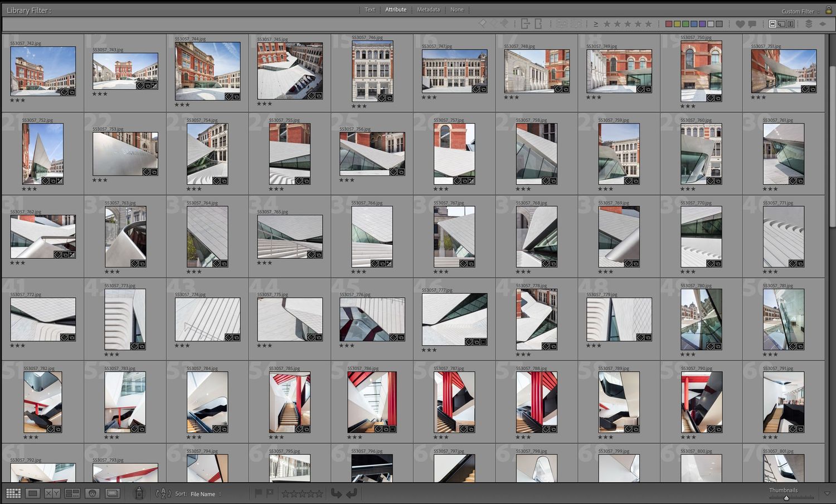Open the Custom Filter preset dropdown
This screenshot has height=504, width=836.
tap(800, 11)
